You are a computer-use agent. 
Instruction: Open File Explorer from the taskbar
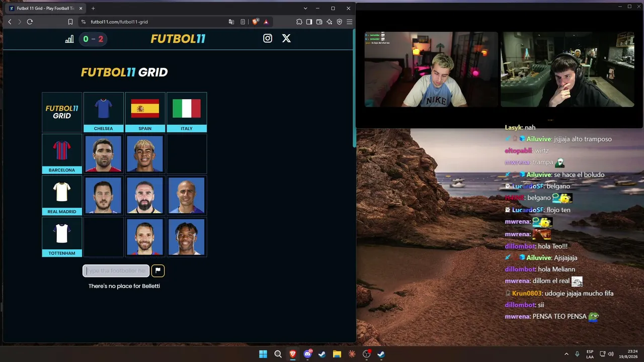click(x=337, y=354)
